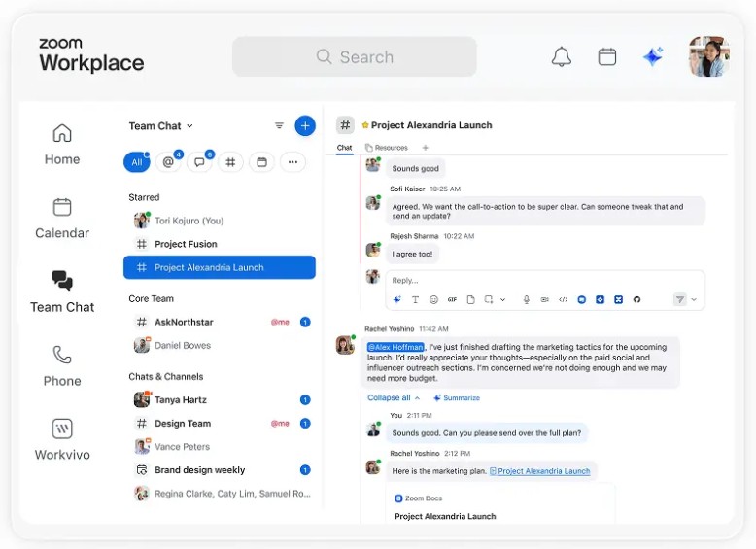Insert a code snippet in the reply

click(x=564, y=300)
